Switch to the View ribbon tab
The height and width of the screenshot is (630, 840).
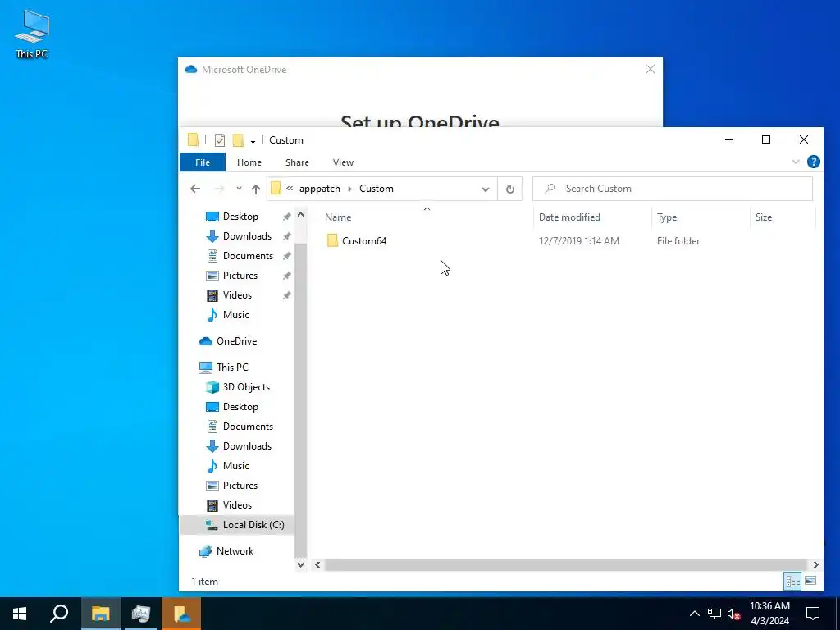coord(343,162)
